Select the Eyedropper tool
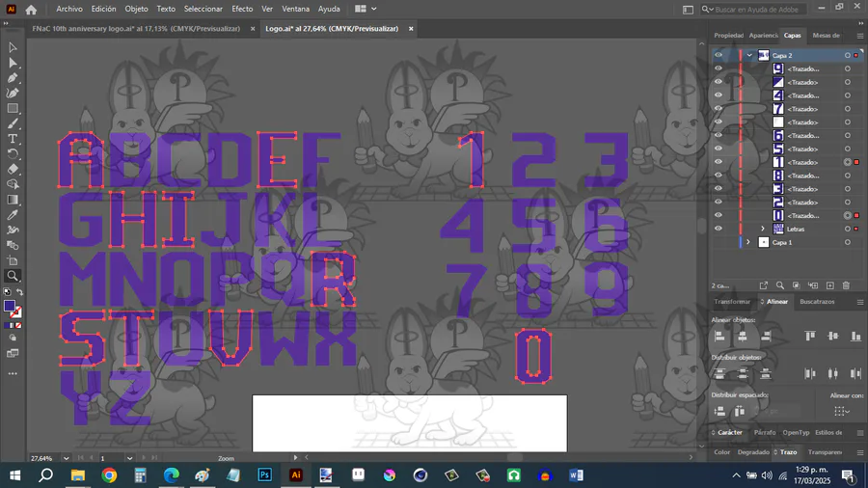The width and height of the screenshot is (868, 488). click(13, 215)
